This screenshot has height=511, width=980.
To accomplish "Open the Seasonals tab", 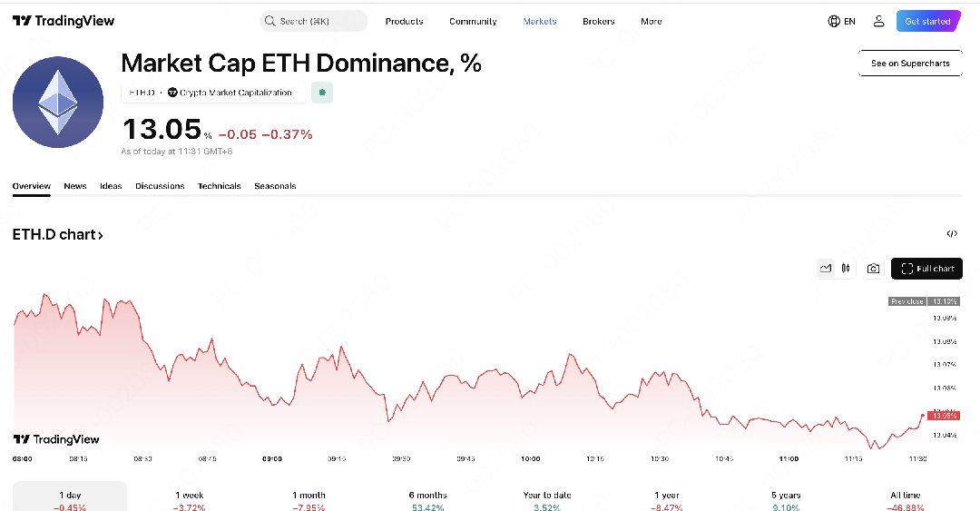I will 275,186.
